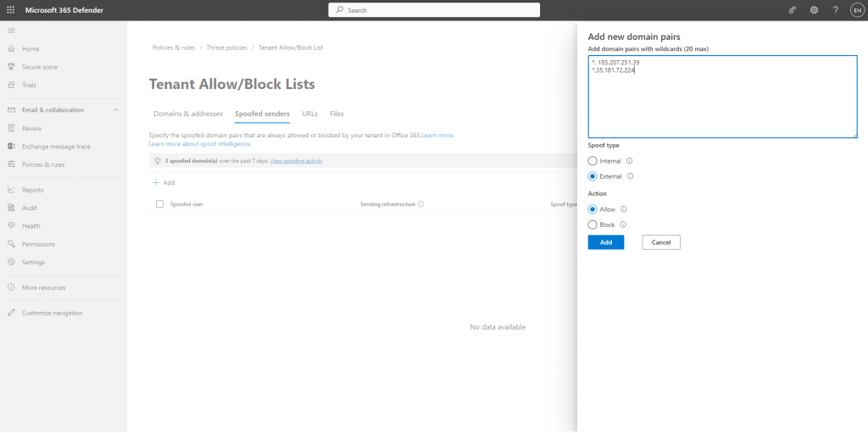Open the community icon in top bar
The image size is (868, 433).
click(x=793, y=10)
